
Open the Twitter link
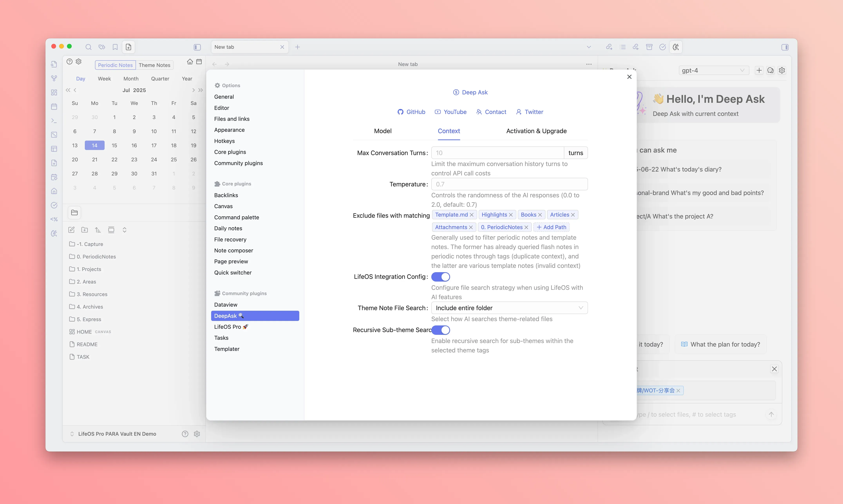529,112
